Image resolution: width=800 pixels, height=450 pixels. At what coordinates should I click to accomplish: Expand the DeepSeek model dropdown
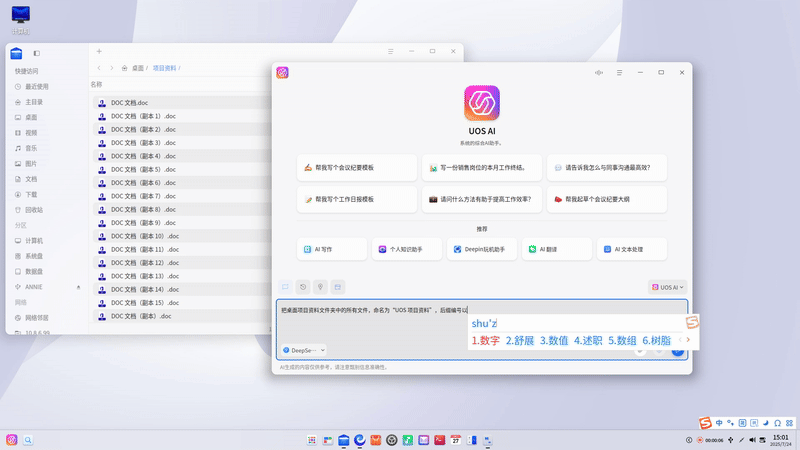coord(304,350)
